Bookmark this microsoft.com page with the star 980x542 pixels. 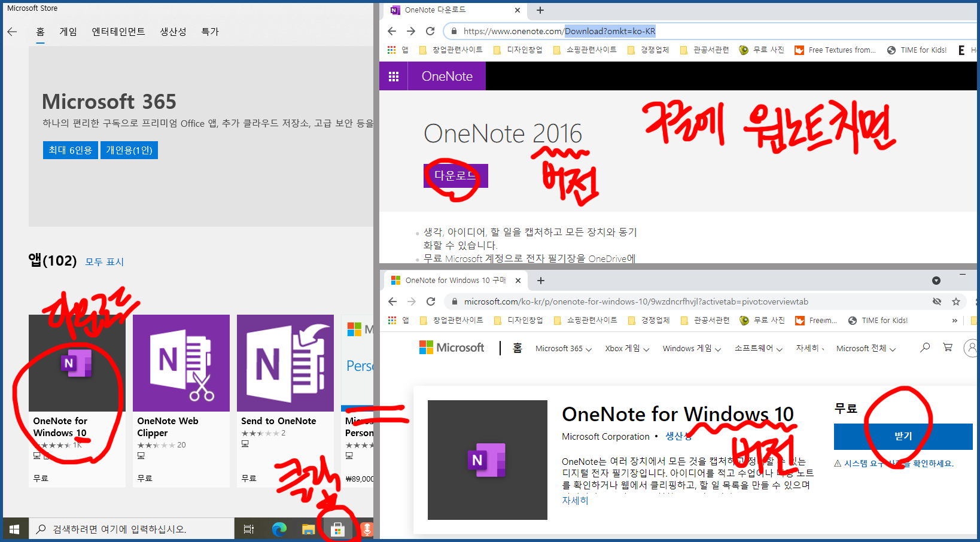[x=956, y=302]
